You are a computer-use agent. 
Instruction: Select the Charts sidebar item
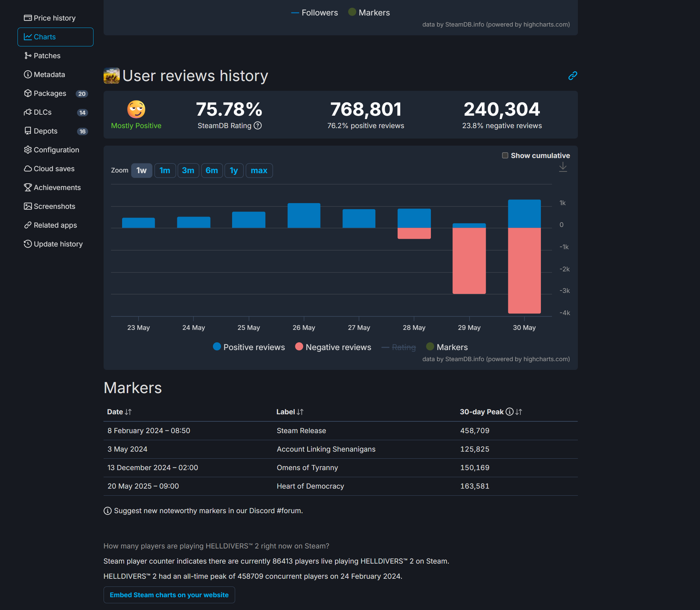pyautogui.click(x=55, y=37)
